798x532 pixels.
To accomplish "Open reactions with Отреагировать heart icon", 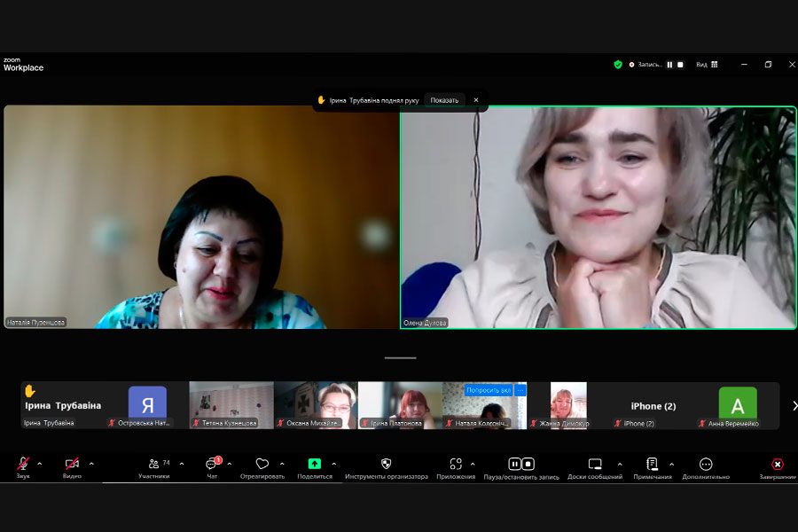I will 262,464.
